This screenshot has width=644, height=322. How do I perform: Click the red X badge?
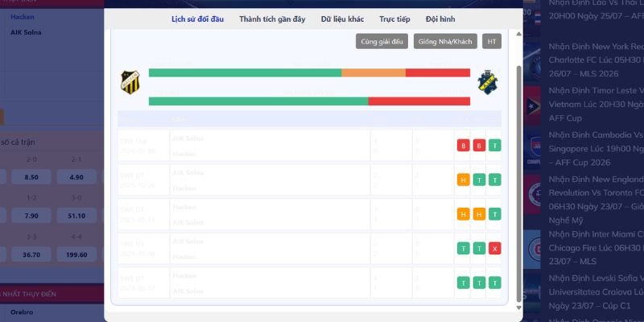click(495, 248)
